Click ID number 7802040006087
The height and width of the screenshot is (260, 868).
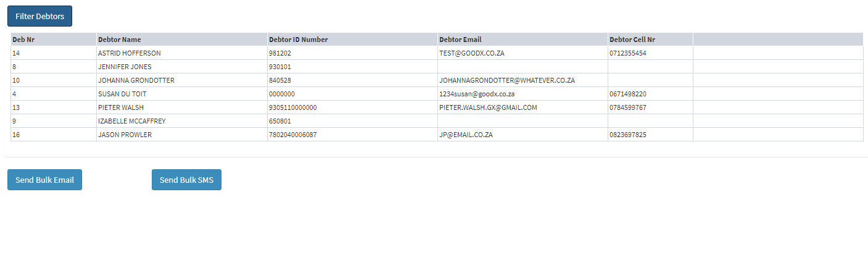(x=293, y=135)
